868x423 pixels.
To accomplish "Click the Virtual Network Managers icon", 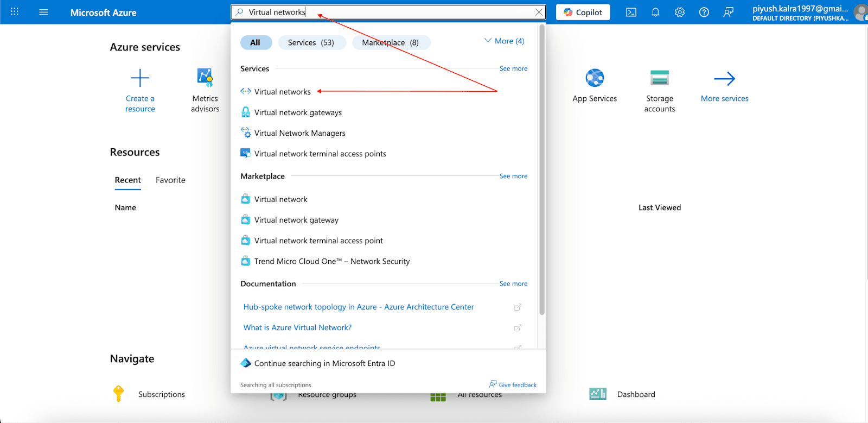I will [x=246, y=132].
